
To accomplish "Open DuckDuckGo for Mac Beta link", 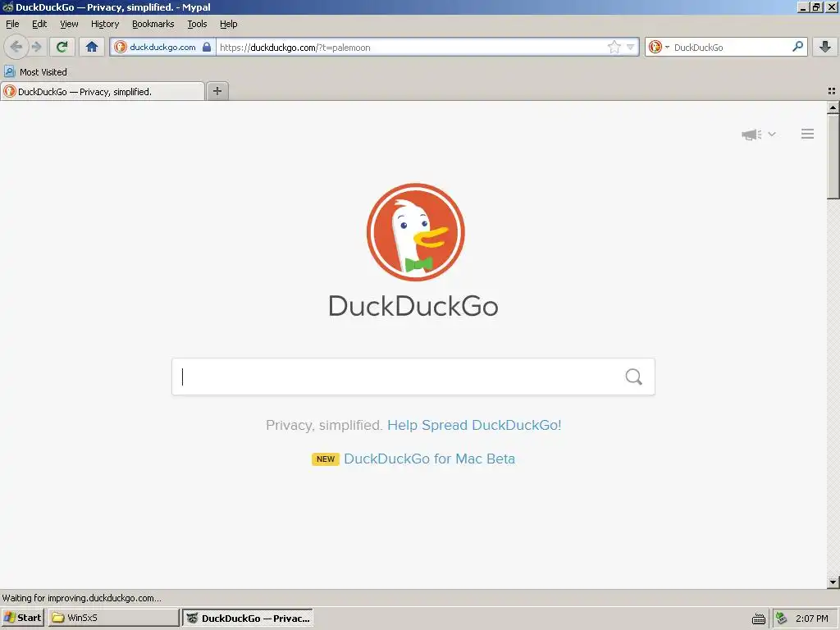I will pos(429,459).
